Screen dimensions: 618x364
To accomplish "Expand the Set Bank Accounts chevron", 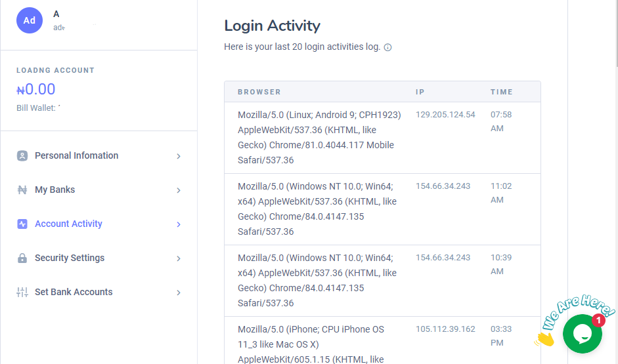I will click(179, 293).
